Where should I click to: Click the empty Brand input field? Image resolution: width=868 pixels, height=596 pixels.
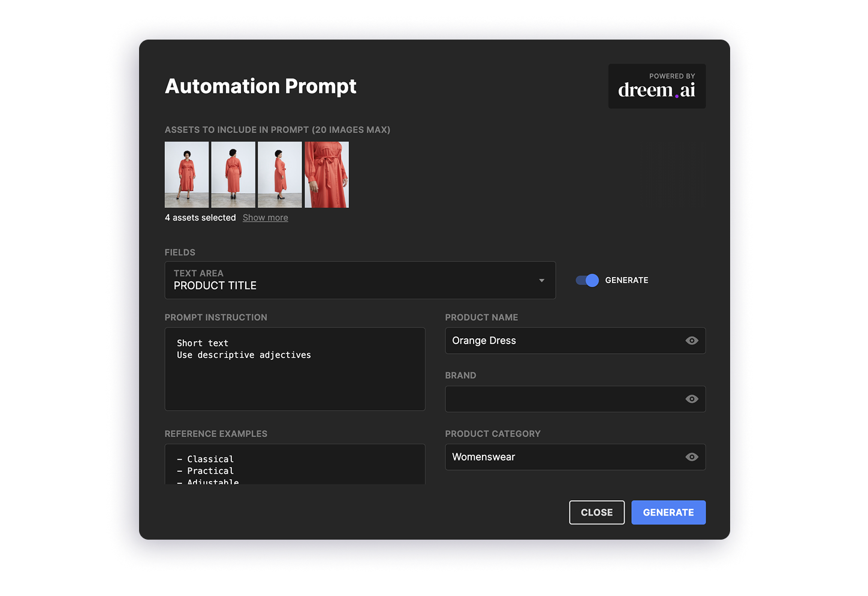(575, 399)
